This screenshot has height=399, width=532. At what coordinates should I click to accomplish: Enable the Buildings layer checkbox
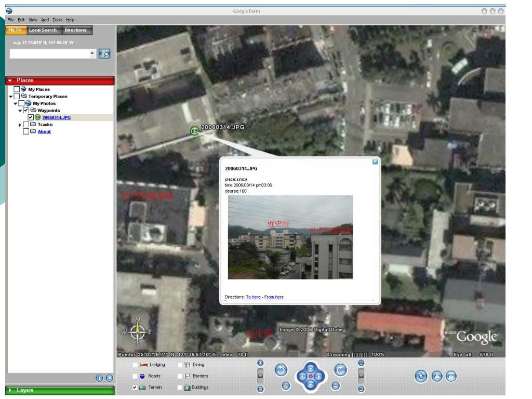click(180, 388)
